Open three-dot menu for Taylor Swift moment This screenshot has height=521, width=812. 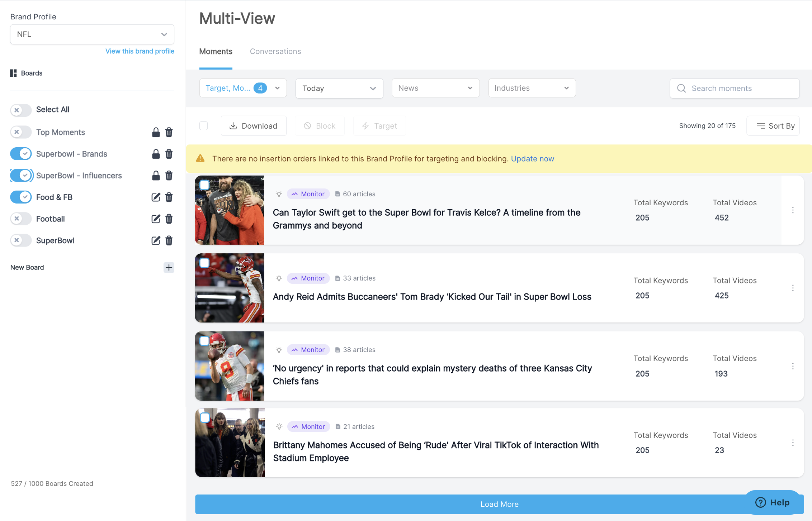[x=793, y=210]
